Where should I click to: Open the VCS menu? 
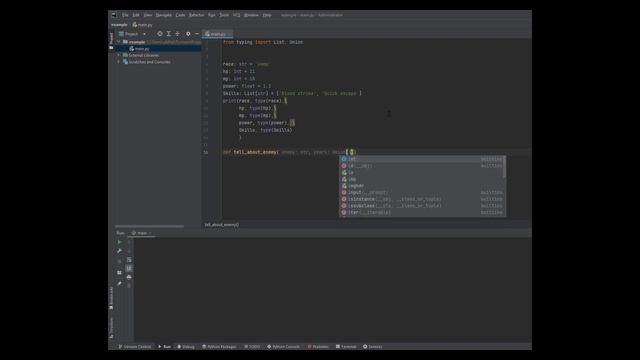[x=236, y=15]
